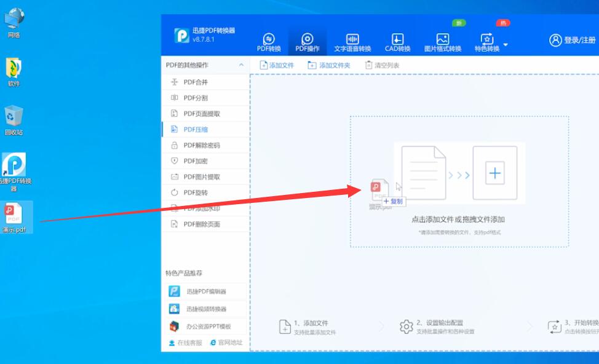Image resolution: width=599 pixels, height=364 pixels.
Task: Click the PDF解除密码 lock icon
Action: coord(174,145)
